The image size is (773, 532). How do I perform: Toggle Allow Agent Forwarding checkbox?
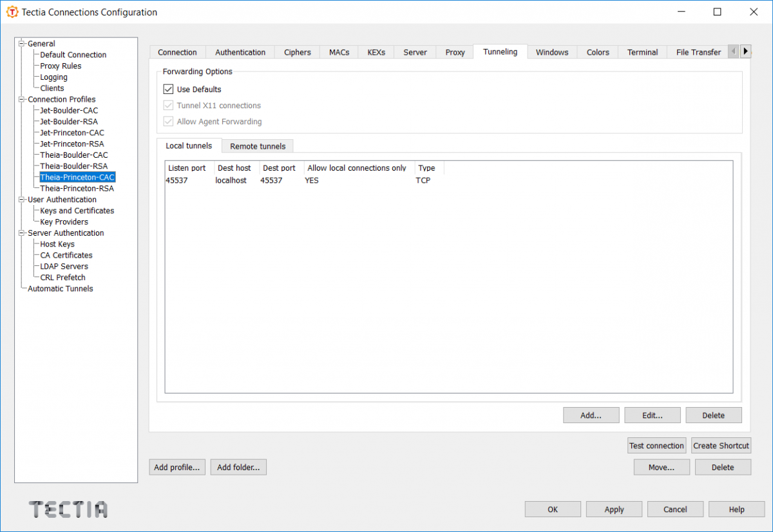pos(169,122)
